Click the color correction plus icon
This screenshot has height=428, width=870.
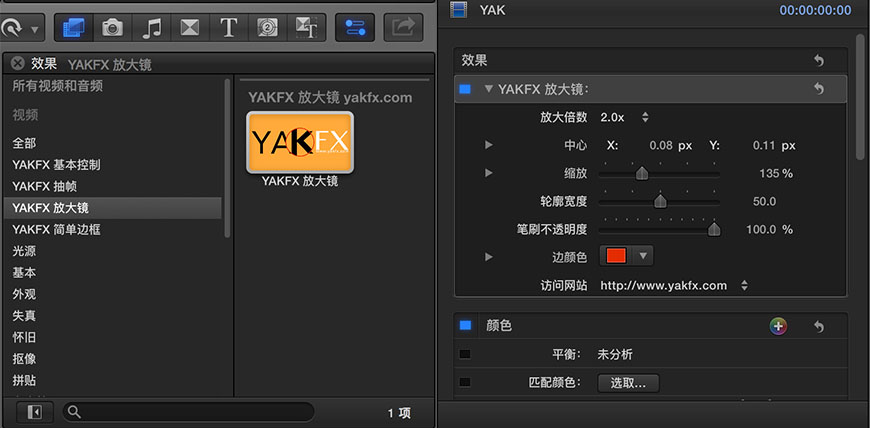coord(778,325)
